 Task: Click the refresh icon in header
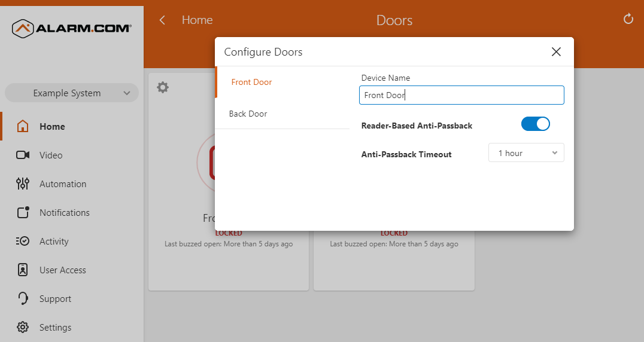tap(628, 19)
